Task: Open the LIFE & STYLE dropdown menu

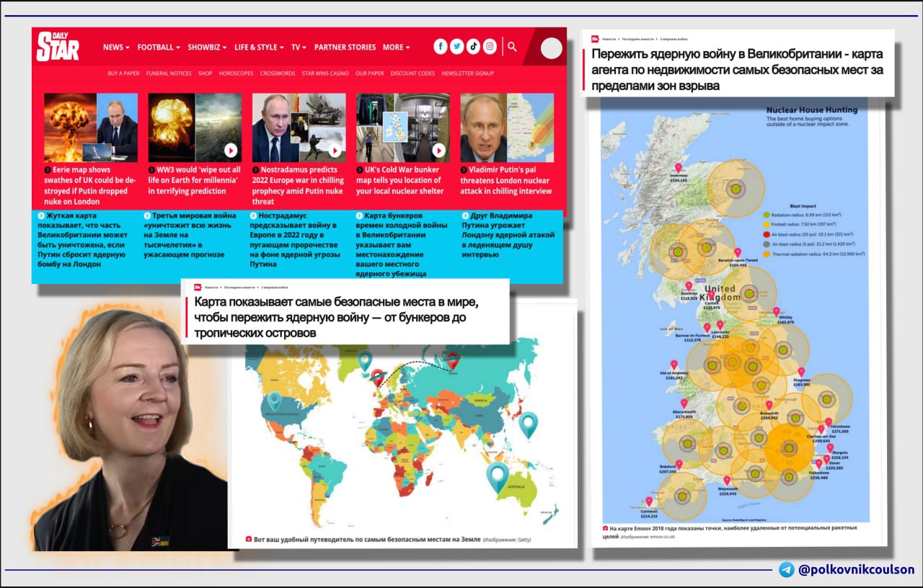Action: point(259,47)
